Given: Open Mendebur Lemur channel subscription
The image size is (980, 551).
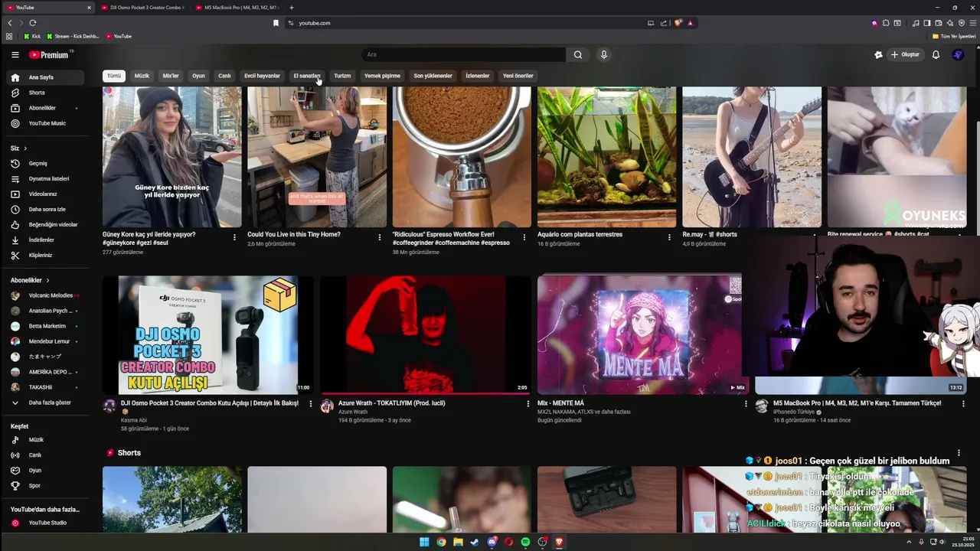Looking at the screenshot, I should coord(45,341).
